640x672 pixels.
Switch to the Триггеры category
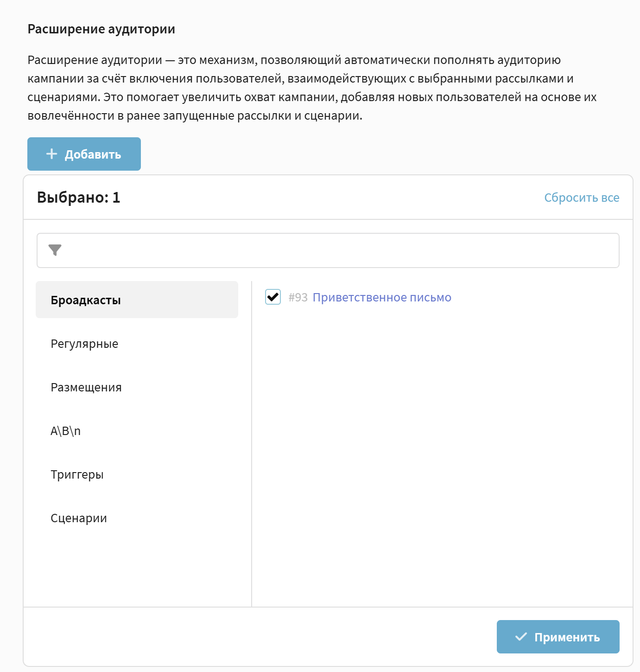pos(77,474)
